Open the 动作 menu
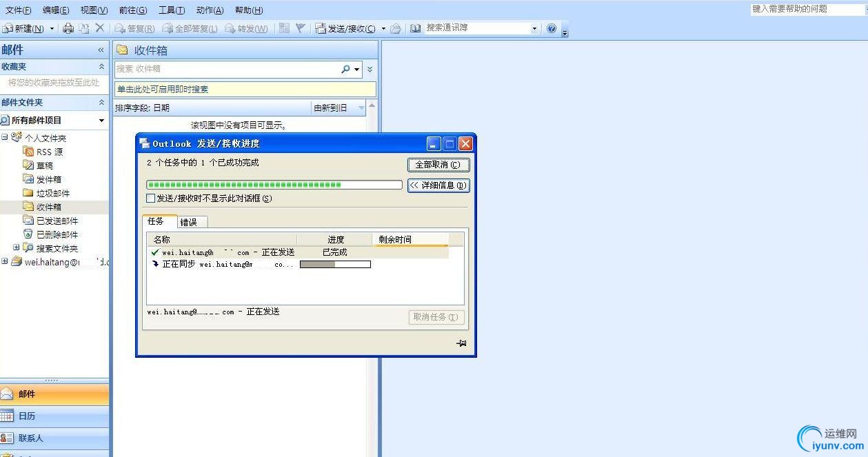Viewport: 868px width, 457px height. (x=210, y=10)
